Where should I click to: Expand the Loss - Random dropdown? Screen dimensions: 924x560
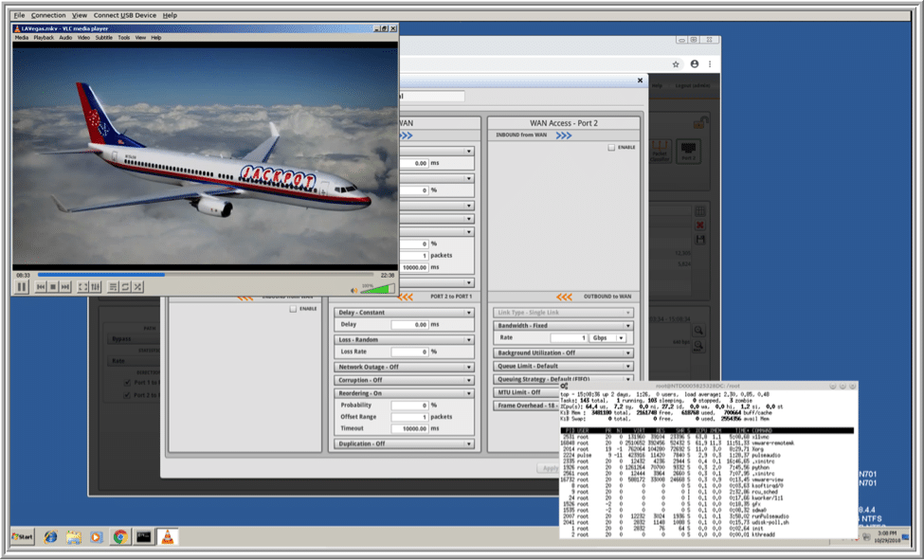pos(405,339)
